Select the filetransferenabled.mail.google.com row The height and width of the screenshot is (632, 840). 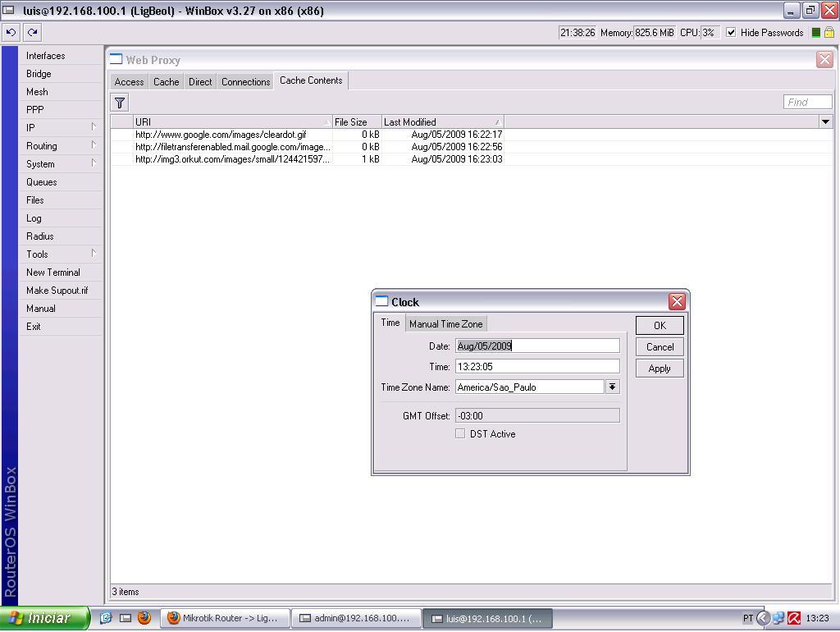(x=472, y=147)
